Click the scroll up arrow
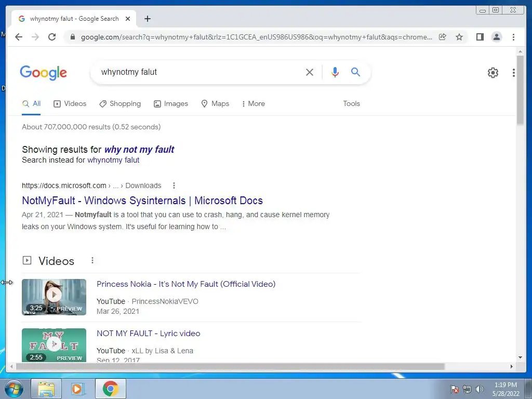Viewport: 532px width, 399px height. tap(520, 51)
